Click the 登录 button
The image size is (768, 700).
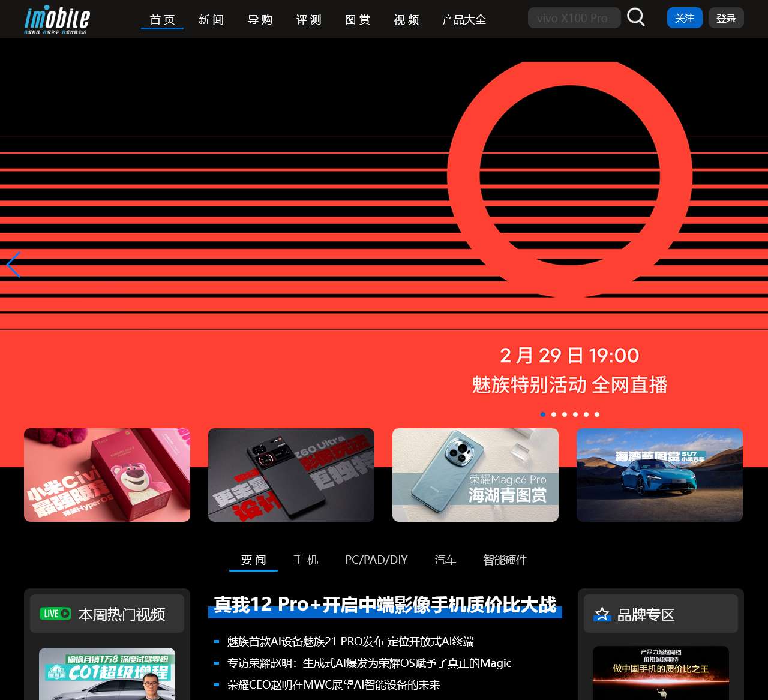point(726,18)
